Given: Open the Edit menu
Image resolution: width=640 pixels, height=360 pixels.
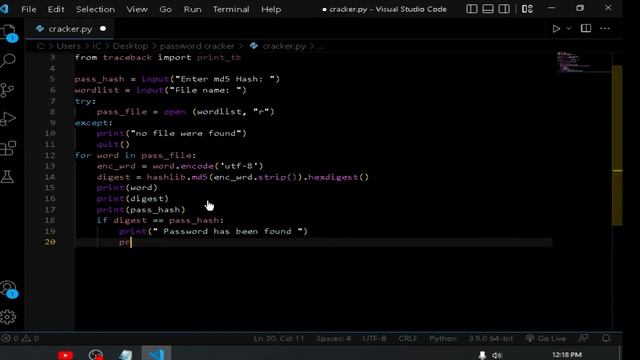Looking at the screenshot, I should coord(56,9).
